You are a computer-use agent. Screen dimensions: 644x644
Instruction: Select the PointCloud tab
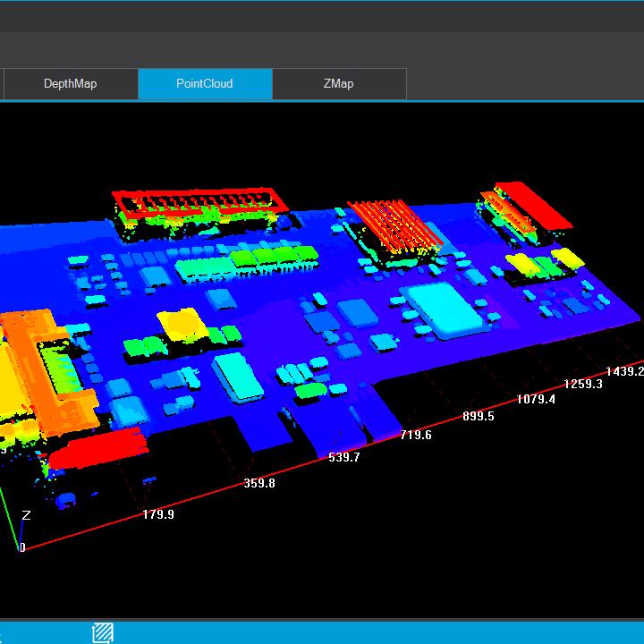205,84
